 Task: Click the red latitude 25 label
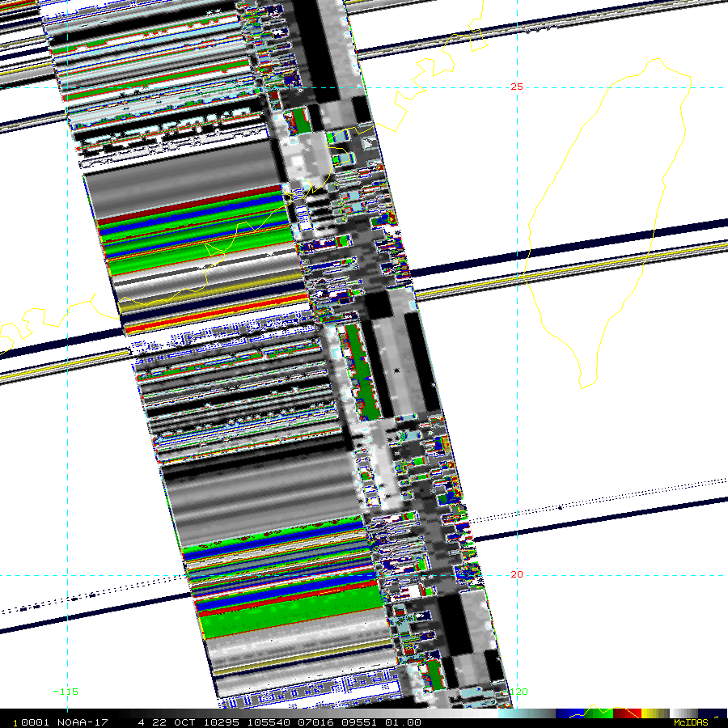[x=517, y=87]
